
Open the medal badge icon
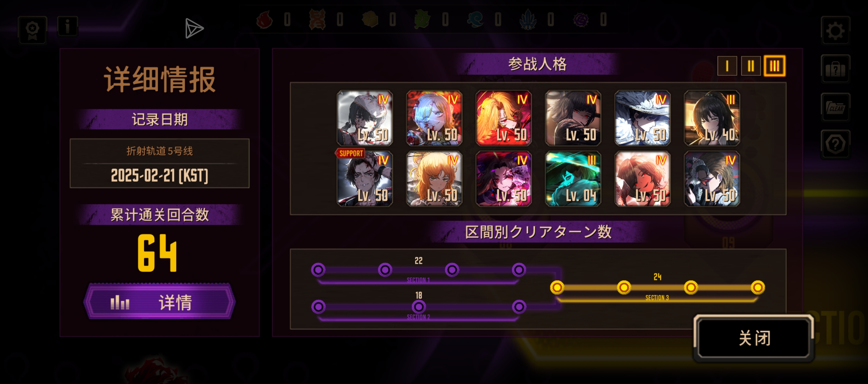(33, 30)
